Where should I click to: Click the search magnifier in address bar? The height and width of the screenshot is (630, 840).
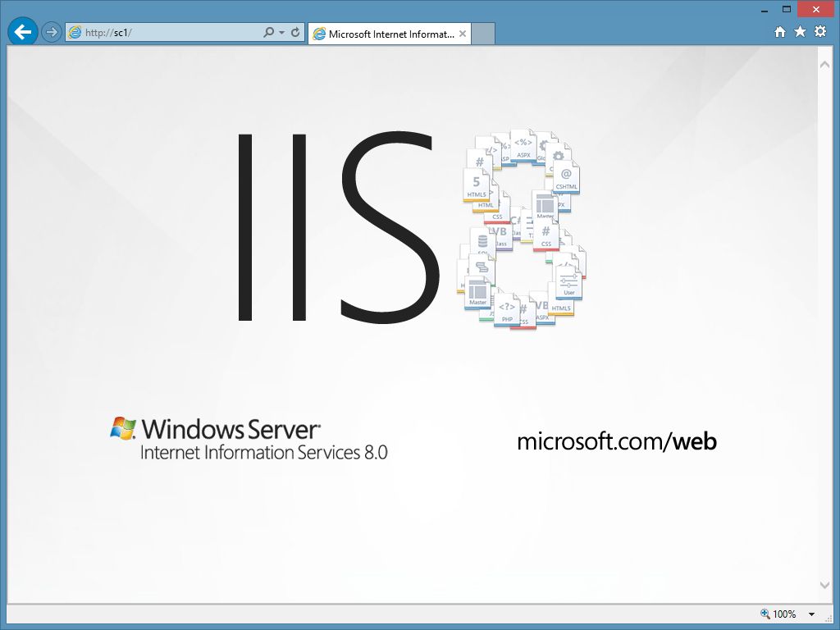click(x=269, y=32)
